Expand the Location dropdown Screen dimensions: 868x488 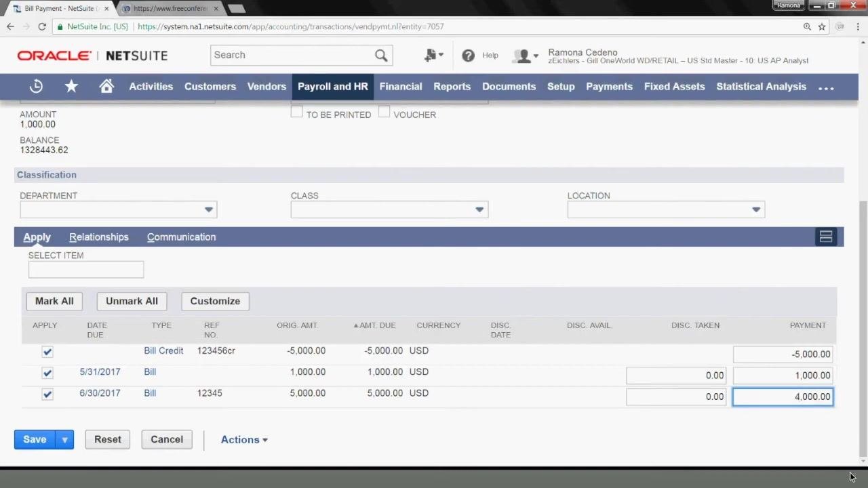coord(756,210)
